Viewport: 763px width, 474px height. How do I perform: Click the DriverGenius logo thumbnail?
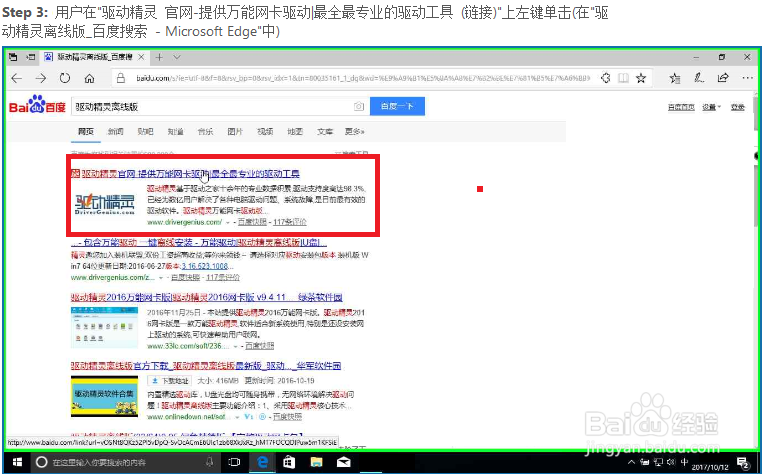click(x=105, y=204)
